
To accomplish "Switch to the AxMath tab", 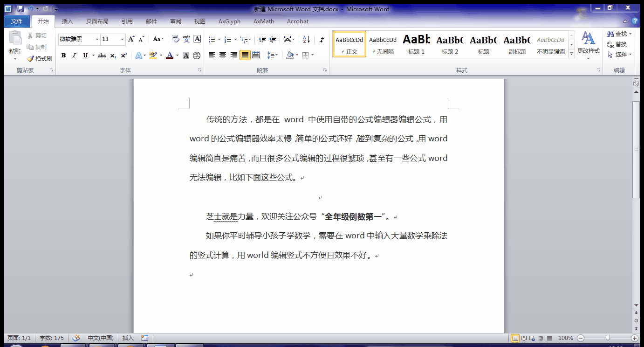I will click(264, 21).
